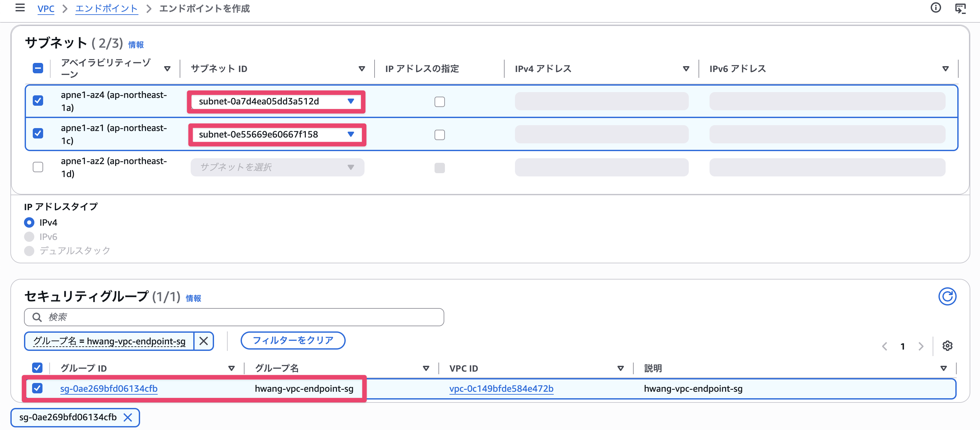Sort by IPv6 address column
The height and width of the screenshot is (430, 980).
[945, 68]
